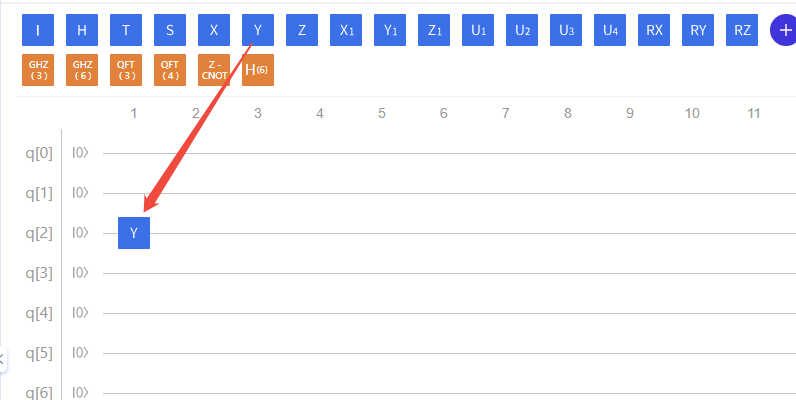The image size is (796, 400).
Task: Select the GHZ (3) composite gate
Action: click(38, 70)
